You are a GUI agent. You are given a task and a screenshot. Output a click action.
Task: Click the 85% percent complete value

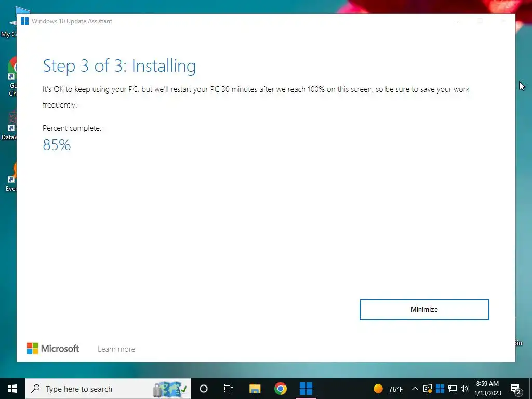[x=57, y=145]
